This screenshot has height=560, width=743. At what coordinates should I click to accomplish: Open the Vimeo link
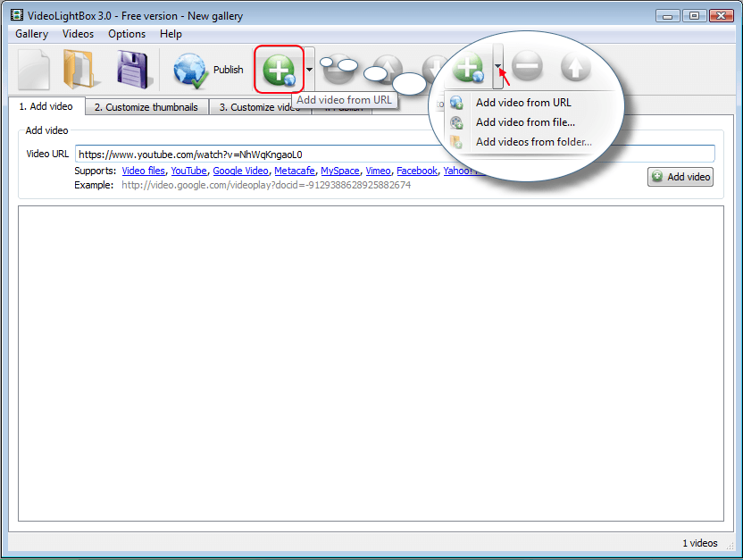[378, 171]
